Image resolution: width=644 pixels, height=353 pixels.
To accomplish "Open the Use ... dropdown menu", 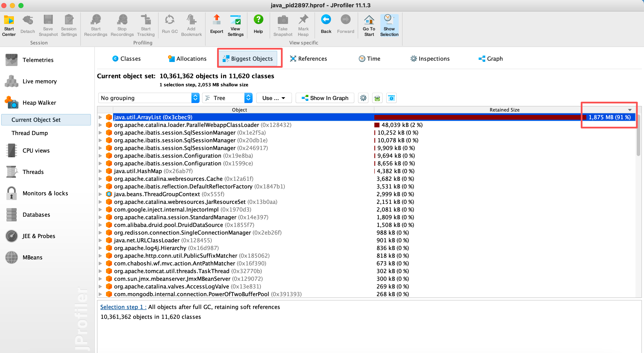I will pyautogui.click(x=274, y=98).
